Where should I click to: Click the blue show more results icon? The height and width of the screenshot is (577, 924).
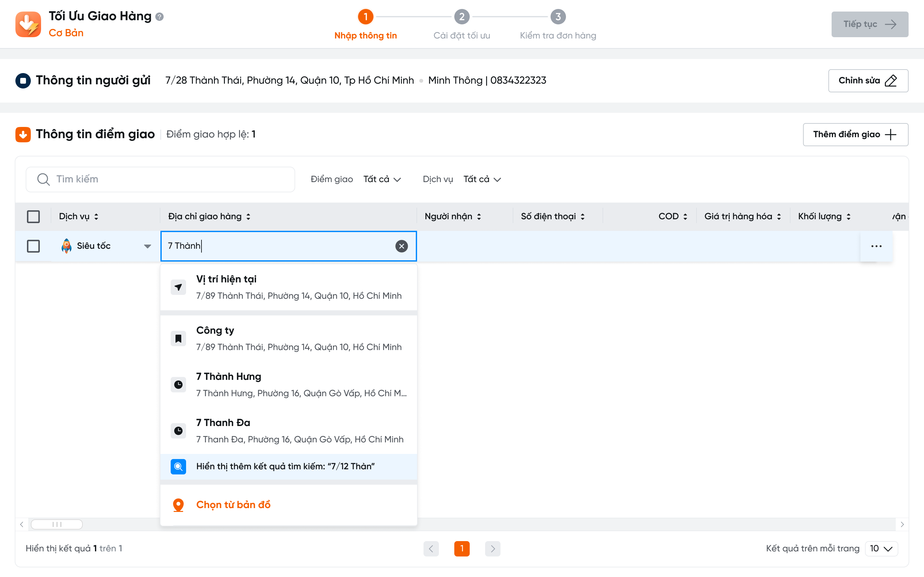click(x=178, y=466)
